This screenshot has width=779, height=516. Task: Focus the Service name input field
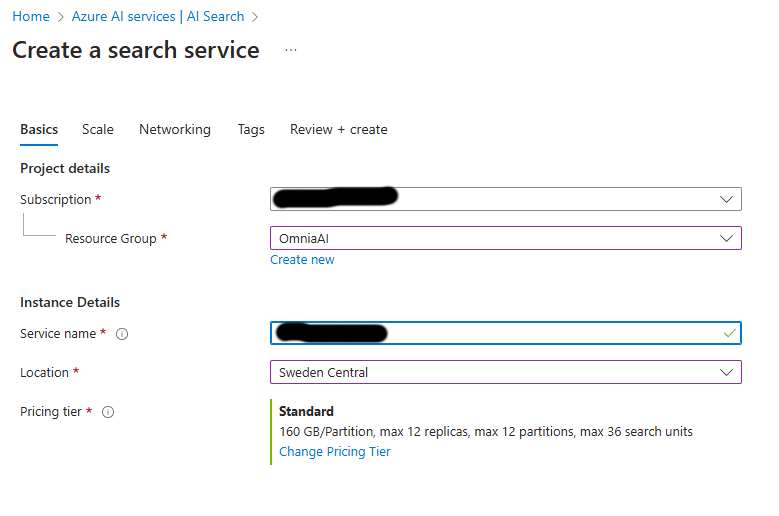[x=506, y=333]
